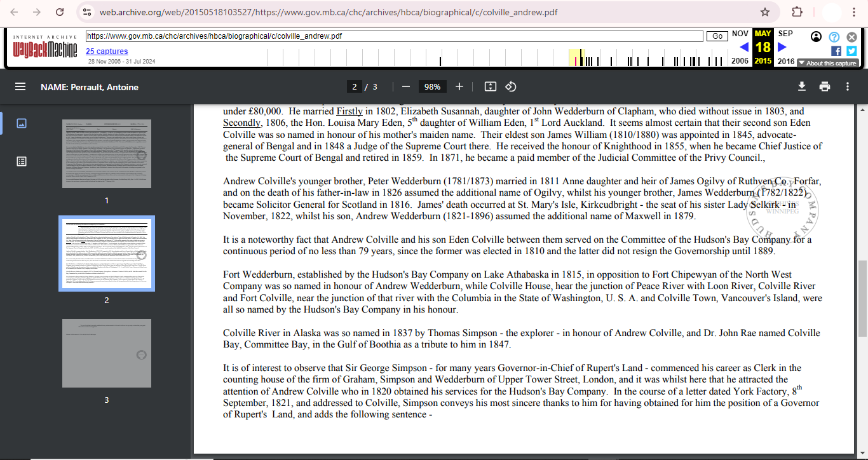Open page 1 thumbnail
868x460 pixels.
[x=107, y=154]
